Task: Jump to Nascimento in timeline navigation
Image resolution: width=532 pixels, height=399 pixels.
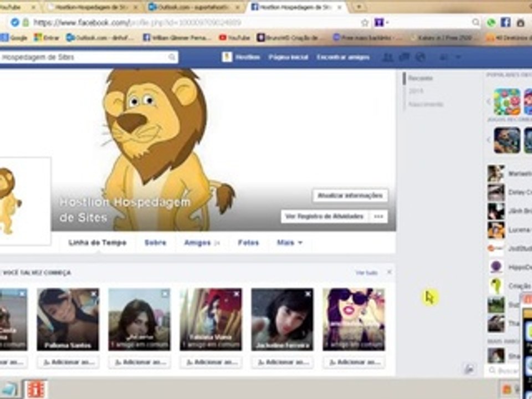Action: click(x=426, y=104)
